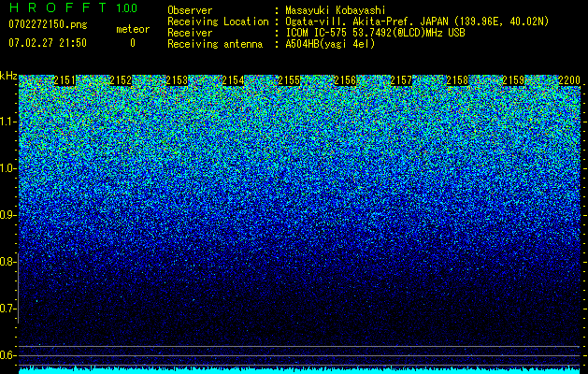Click the meteor count value 0
588x374 pixels.
pyautogui.click(x=133, y=43)
